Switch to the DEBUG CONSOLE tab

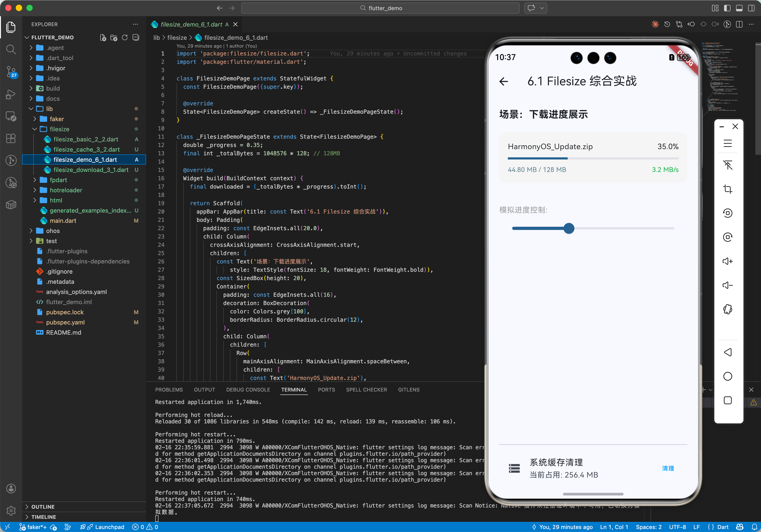point(248,389)
